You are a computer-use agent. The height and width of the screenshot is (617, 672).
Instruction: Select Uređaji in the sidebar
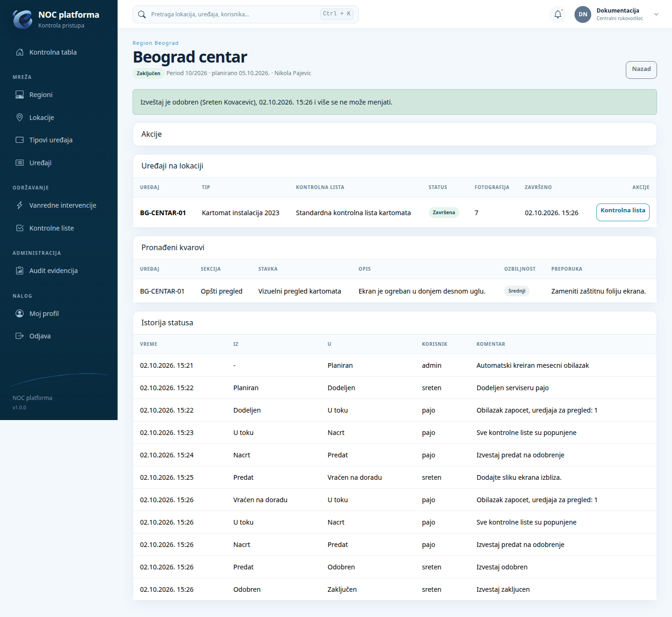(59, 163)
